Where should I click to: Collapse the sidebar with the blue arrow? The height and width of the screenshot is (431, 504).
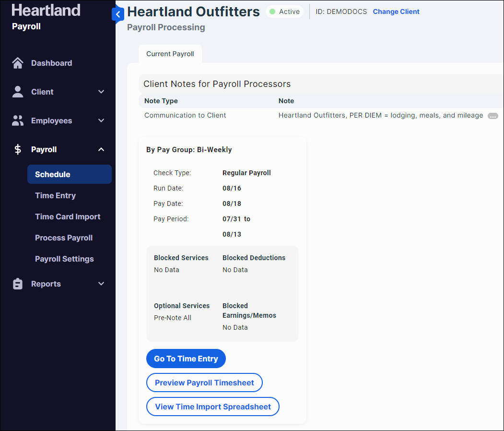118,14
